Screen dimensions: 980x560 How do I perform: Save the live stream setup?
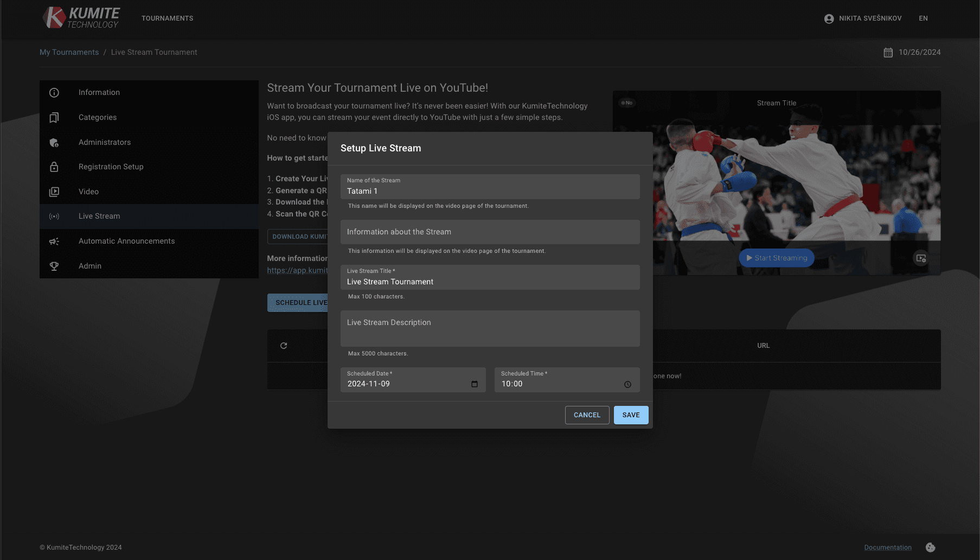pos(631,415)
